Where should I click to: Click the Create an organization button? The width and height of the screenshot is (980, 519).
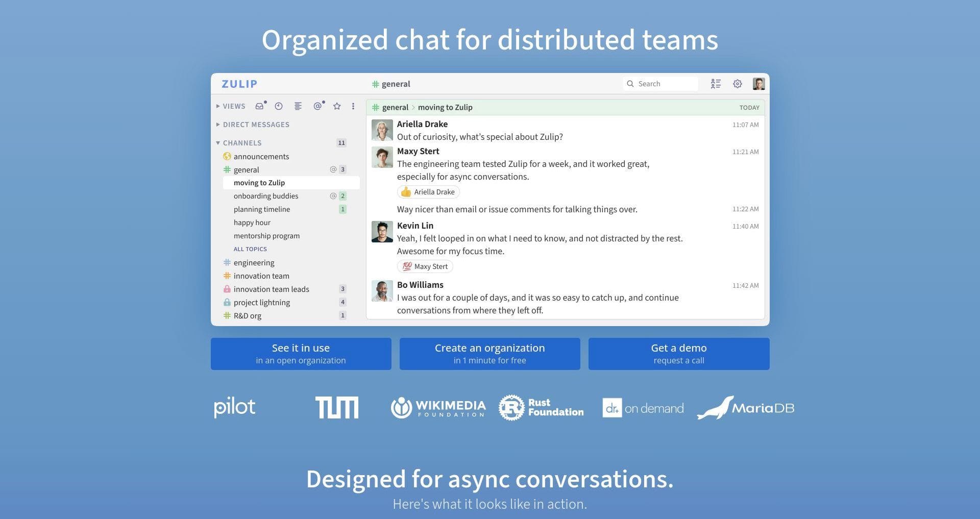tap(490, 354)
